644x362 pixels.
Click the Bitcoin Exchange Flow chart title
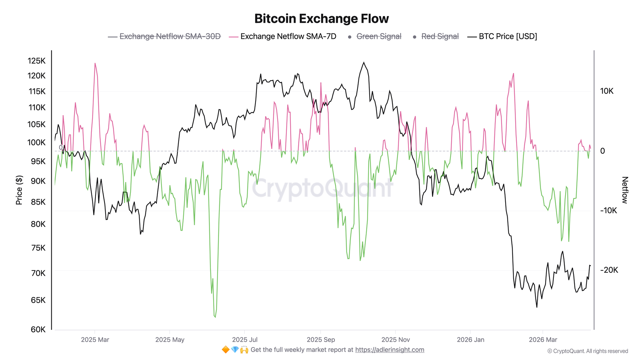(x=322, y=19)
